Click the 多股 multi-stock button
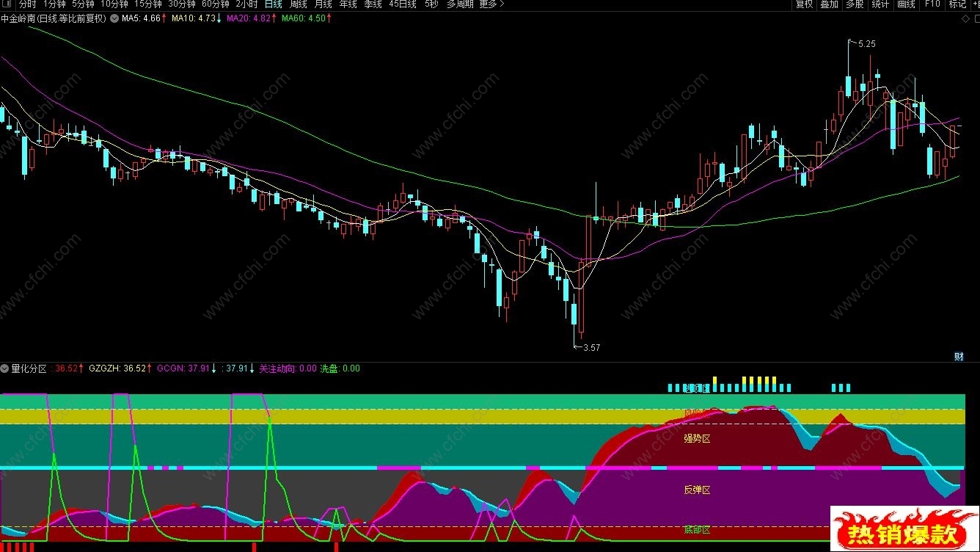Image resolution: width=980 pixels, height=552 pixels. point(854,4)
